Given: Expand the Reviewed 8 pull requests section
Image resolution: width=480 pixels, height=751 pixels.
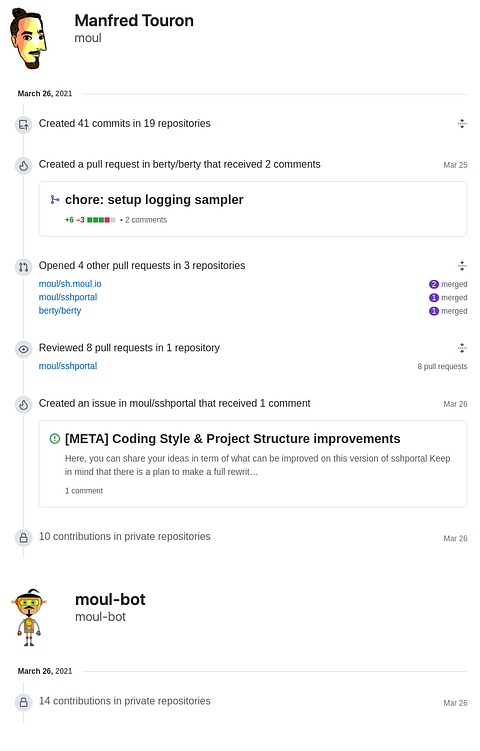Looking at the screenshot, I should tap(462, 348).
